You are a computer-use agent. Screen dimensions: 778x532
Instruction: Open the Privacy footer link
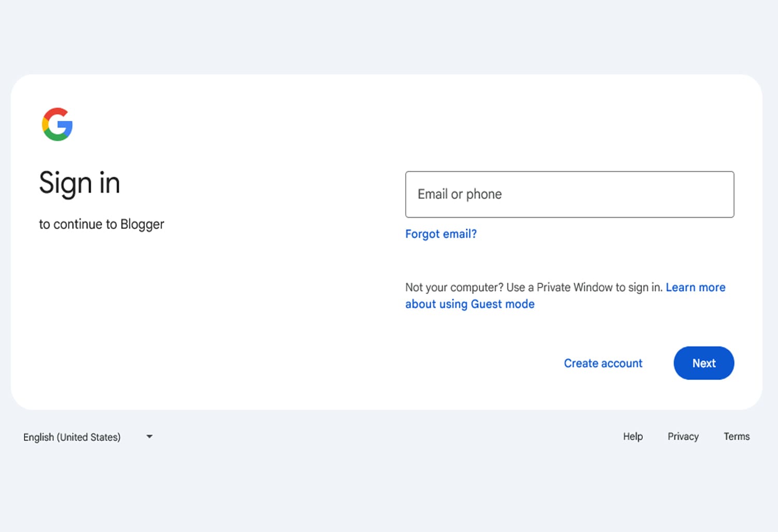coord(683,437)
